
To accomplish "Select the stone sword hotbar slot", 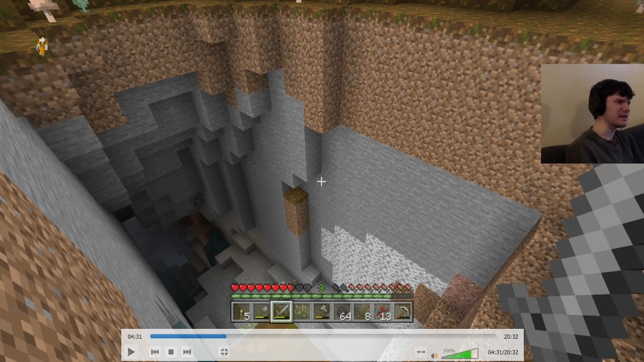I will [282, 312].
